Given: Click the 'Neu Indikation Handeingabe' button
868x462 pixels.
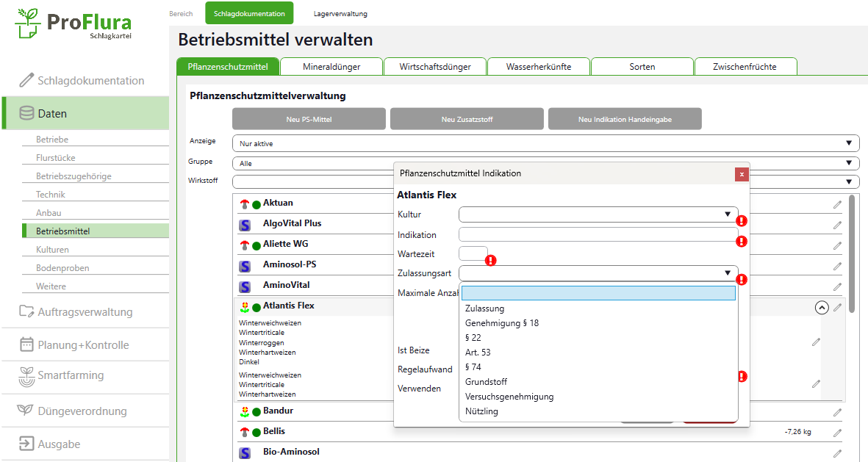Looking at the screenshot, I should [625, 119].
